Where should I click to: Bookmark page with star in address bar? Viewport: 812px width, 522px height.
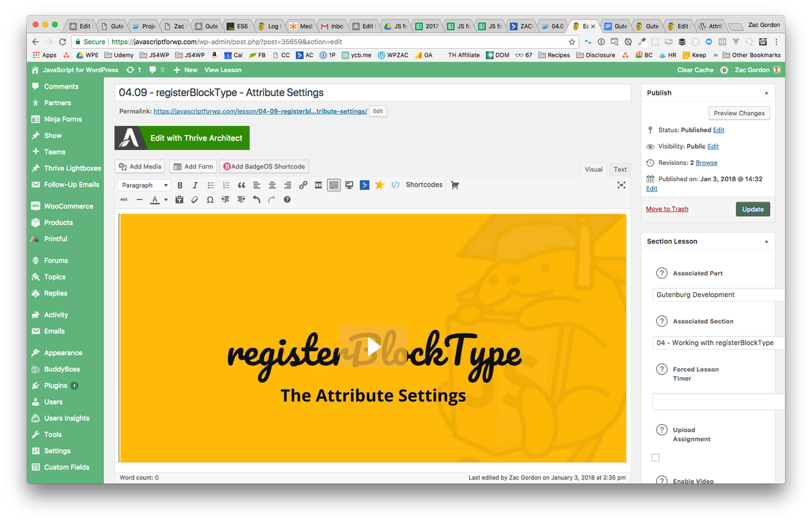pyautogui.click(x=572, y=41)
